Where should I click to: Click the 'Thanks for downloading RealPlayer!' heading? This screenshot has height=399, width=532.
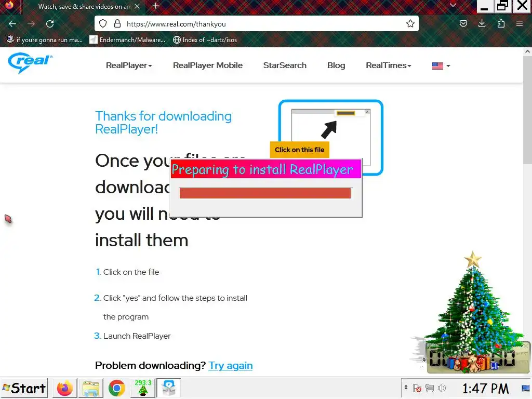[163, 123]
